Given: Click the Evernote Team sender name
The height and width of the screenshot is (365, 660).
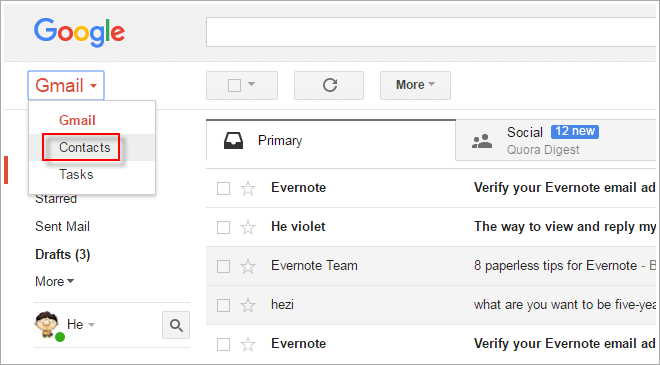Looking at the screenshot, I should pyautogui.click(x=314, y=266).
